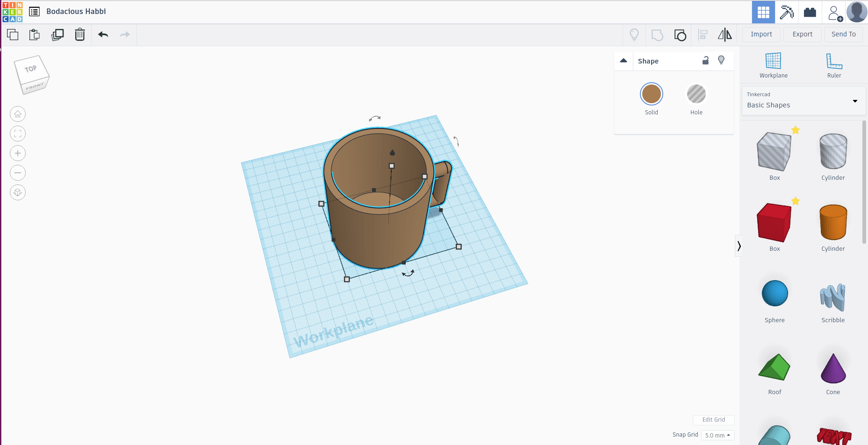Set shape to Solid
Image resolution: width=868 pixels, height=445 pixels.
[652, 94]
